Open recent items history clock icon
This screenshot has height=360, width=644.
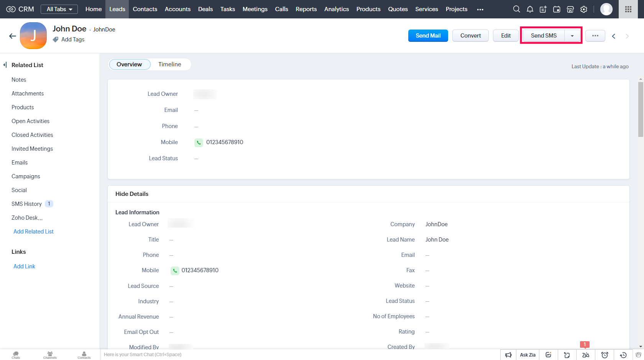pyautogui.click(x=623, y=355)
